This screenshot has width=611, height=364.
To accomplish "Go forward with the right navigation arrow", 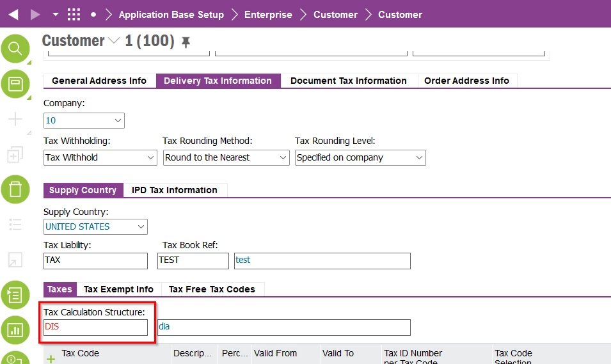I will pyautogui.click(x=35, y=15).
